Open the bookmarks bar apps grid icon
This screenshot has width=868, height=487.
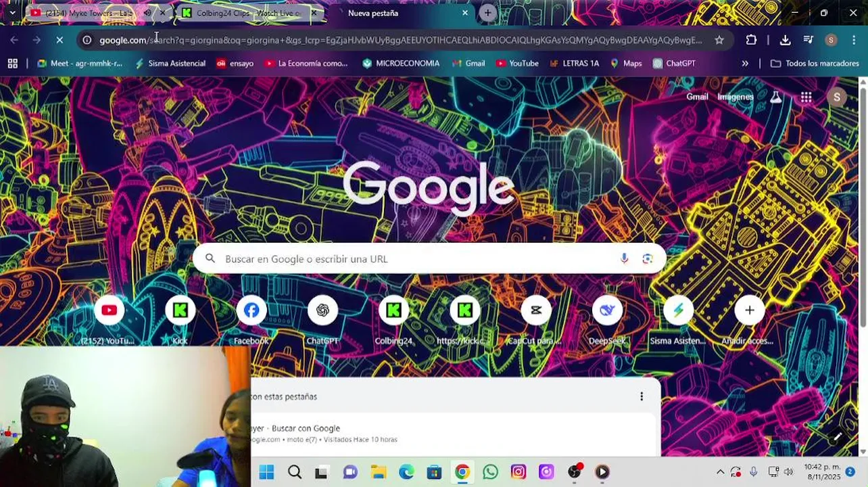pos(12,64)
